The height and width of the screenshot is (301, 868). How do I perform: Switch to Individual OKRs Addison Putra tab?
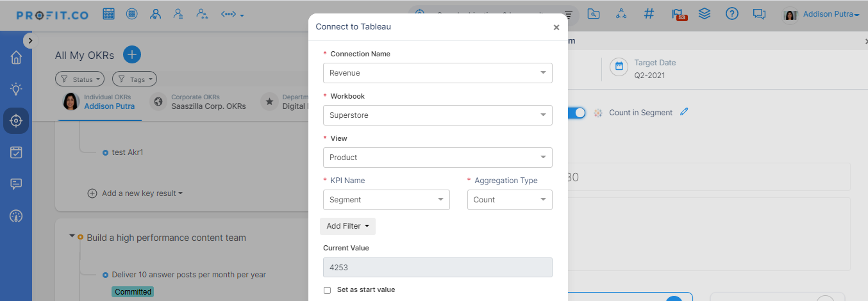point(99,102)
